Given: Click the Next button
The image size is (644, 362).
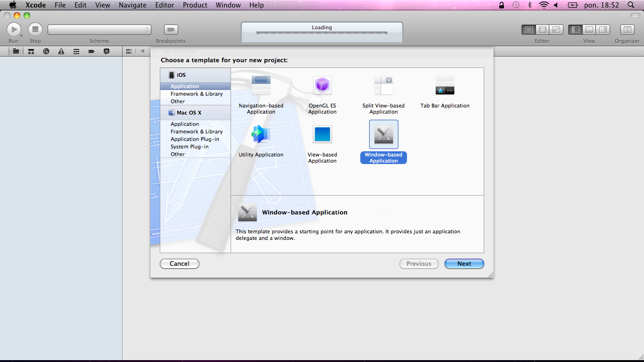Looking at the screenshot, I should pos(464,264).
